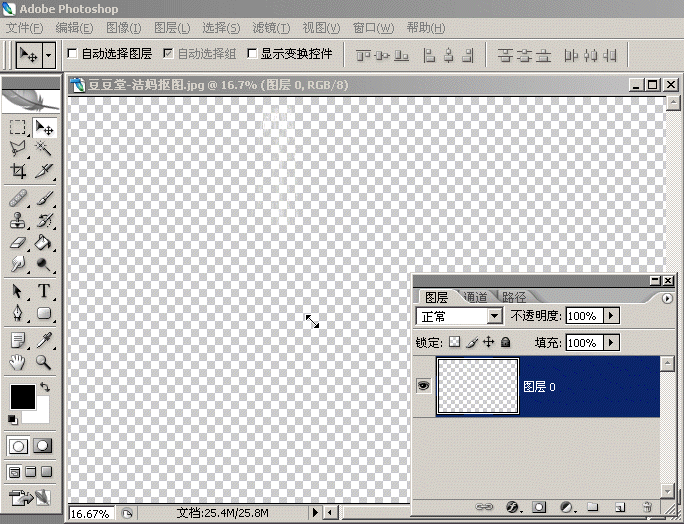This screenshot has height=524, width=684.
Task: Select the Healing Brush tool
Action: (17, 199)
